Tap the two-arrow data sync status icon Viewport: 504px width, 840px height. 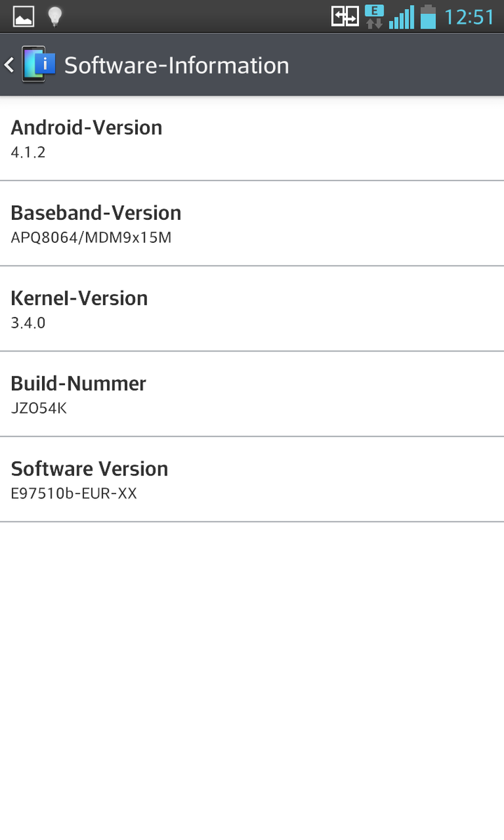point(345,17)
